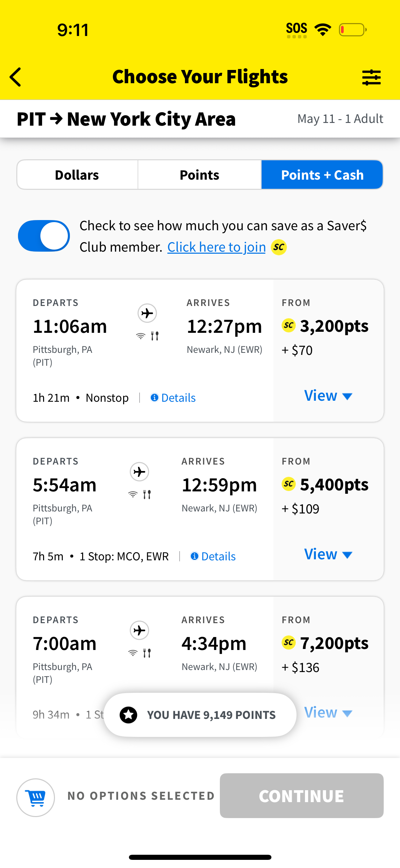The width and height of the screenshot is (400, 868).
Task: Tap the WiFi icon on 5:54am flight
Action: [x=133, y=494]
